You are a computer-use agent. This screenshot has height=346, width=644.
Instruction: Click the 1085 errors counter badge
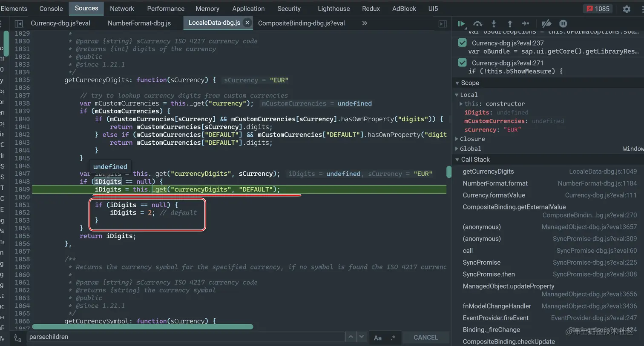click(598, 9)
